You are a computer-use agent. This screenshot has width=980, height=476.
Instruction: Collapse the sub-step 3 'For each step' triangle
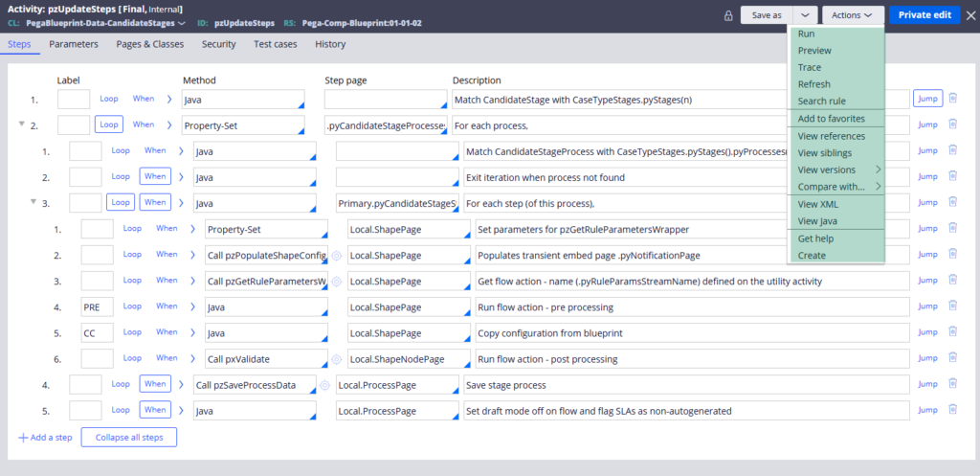pos(33,201)
